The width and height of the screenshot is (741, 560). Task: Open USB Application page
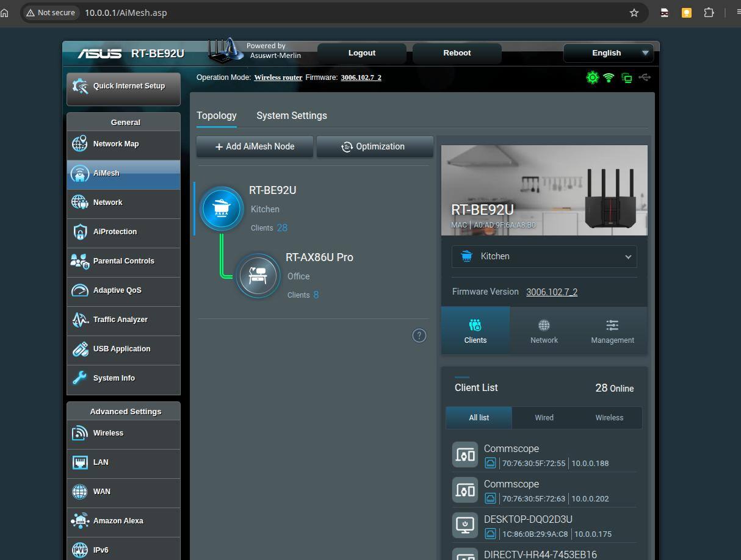click(123, 349)
